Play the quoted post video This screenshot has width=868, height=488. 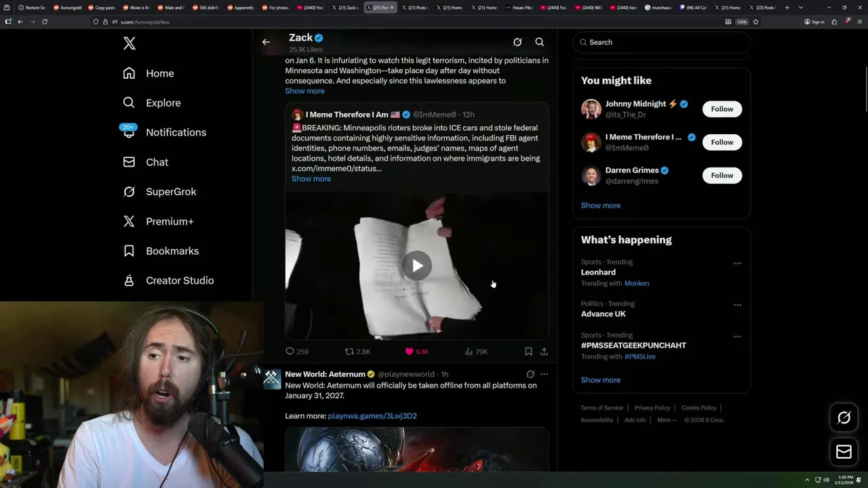click(x=417, y=266)
